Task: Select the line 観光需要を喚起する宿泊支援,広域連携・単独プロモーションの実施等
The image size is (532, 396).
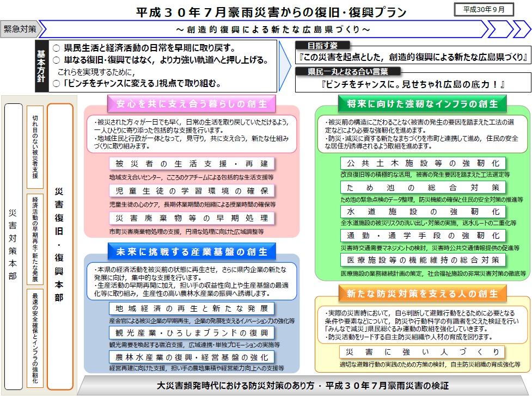Action: 194,345
